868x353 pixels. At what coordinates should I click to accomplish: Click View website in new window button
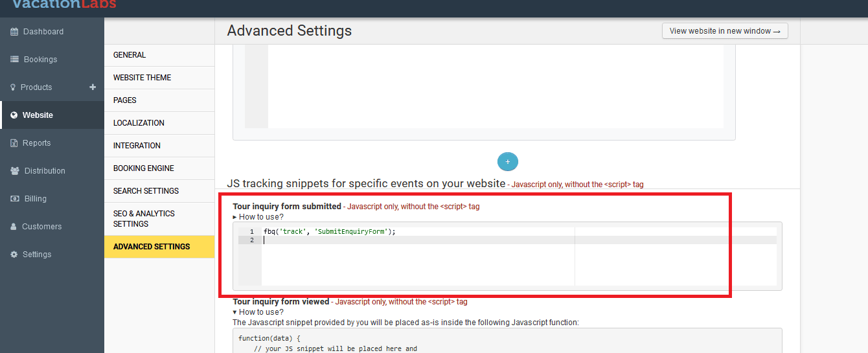(724, 31)
